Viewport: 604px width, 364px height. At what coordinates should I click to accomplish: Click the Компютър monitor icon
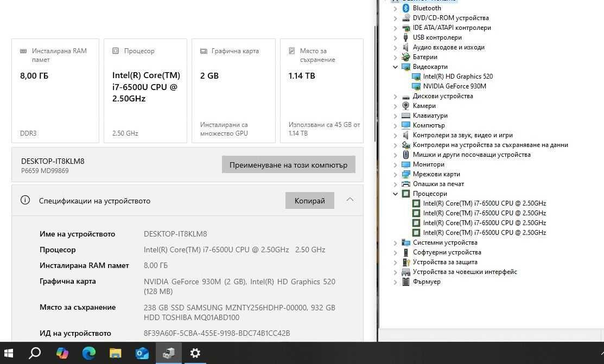(405, 125)
